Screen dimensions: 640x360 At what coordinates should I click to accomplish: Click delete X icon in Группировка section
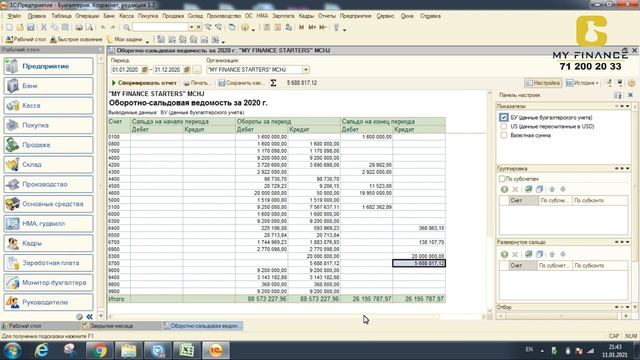[x=515, y=189]
